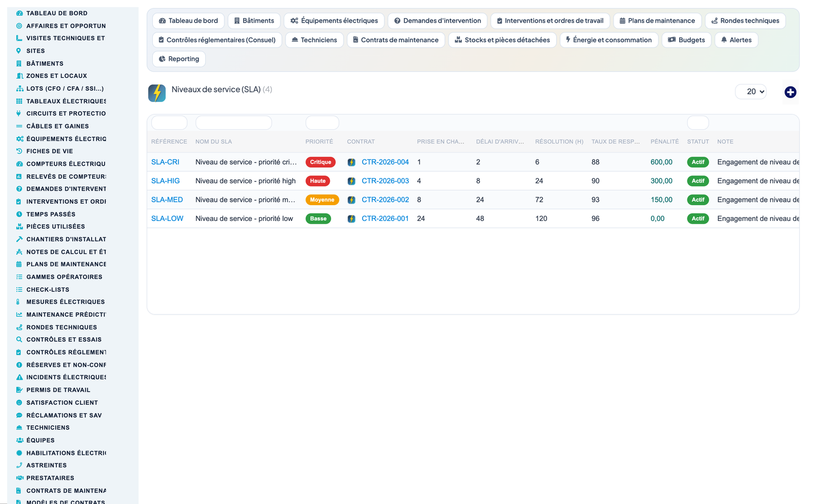Click contract icon beside CTR-2026-001

click(351, 219)
